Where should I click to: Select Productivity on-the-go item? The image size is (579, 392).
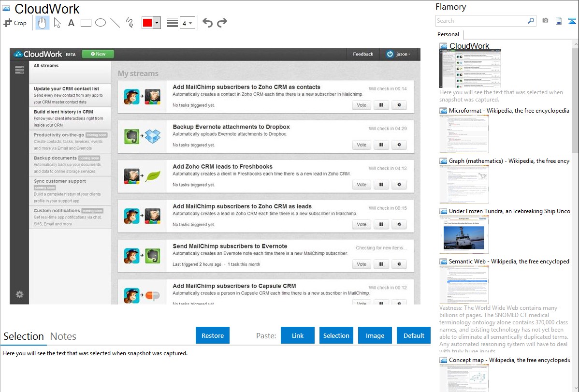click(70, 141)
